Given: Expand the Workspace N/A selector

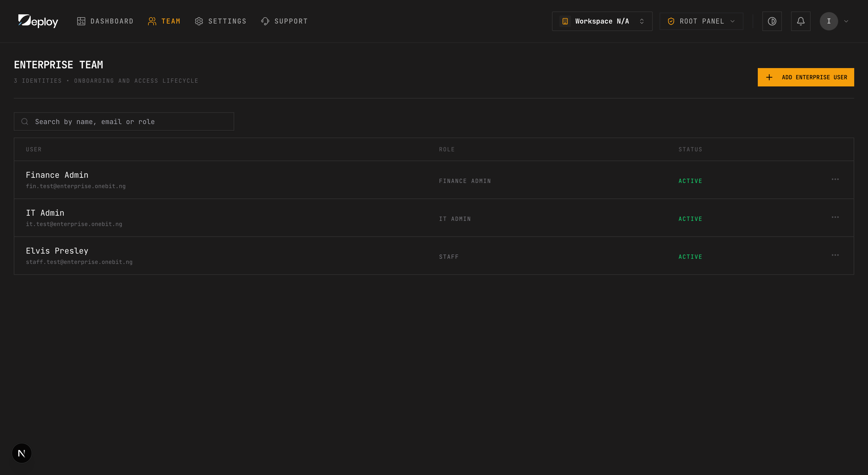Looking at the screenshot, I should [x=602, y=21].
